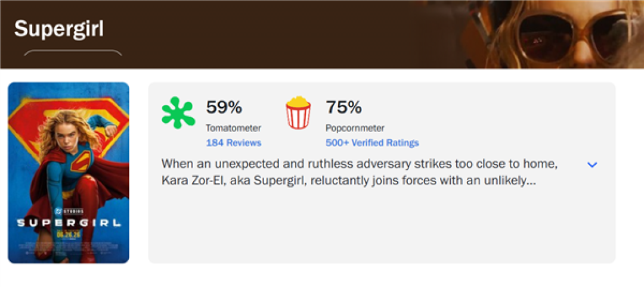This screenshot has width=644, height=287.
Task: Select the 59% Tomatometer score
Action: 224,107
